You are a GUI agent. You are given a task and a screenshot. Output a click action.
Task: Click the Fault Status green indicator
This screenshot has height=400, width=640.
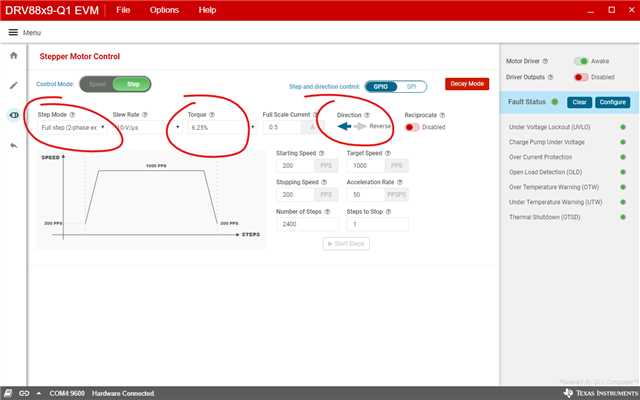click(x=554, y=102)
